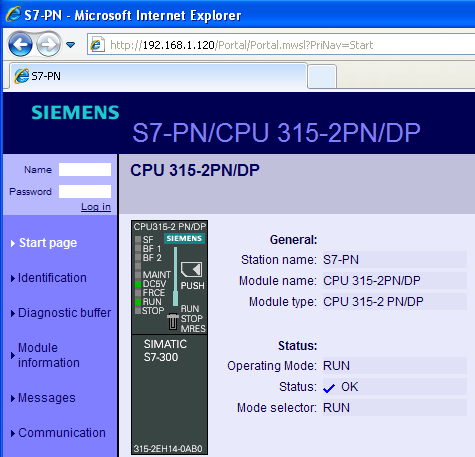Click the SIEMENS badge on the CPU image
Screen dimensions: 475x457
184,238
